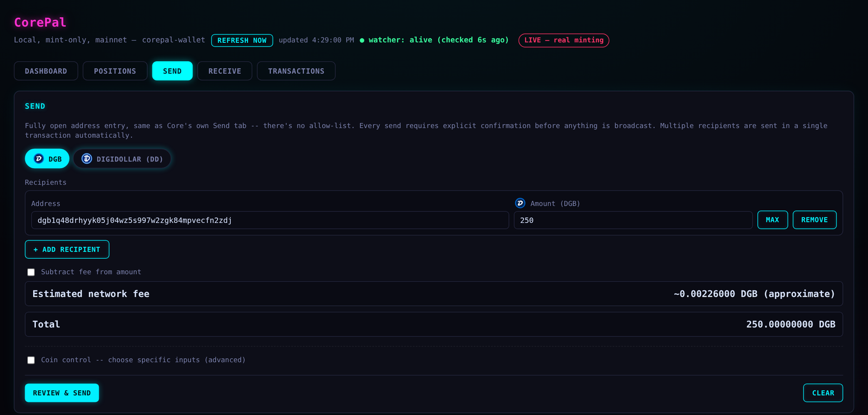Switch to the Positions tab
The width and height of the screenshot is (868, 415).
pyautogui.click(x=115, y=71)
